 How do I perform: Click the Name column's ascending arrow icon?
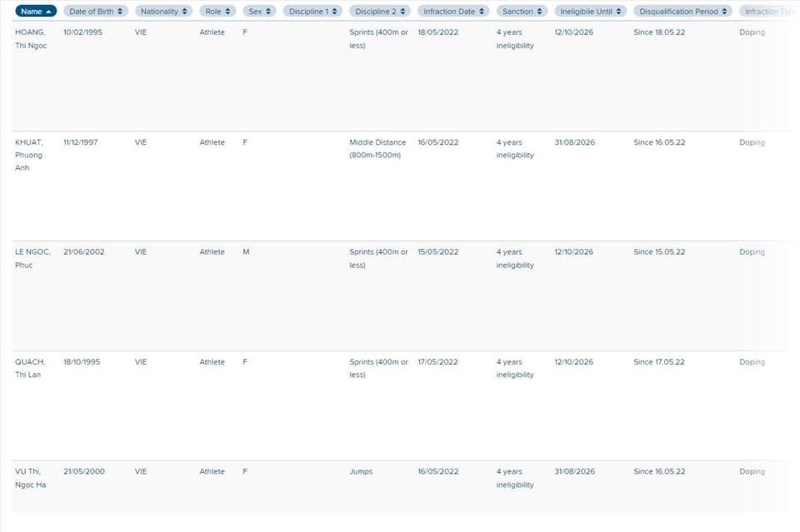[50, 12]
